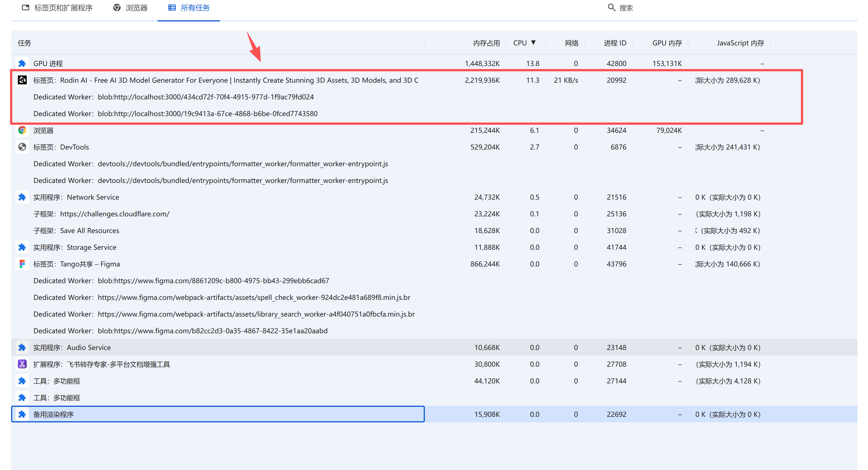The height and width of the screenshot is (470, 868).
Task: Select Figma blob worker ending 299ebb6cad67
Action: coord(434,281)
